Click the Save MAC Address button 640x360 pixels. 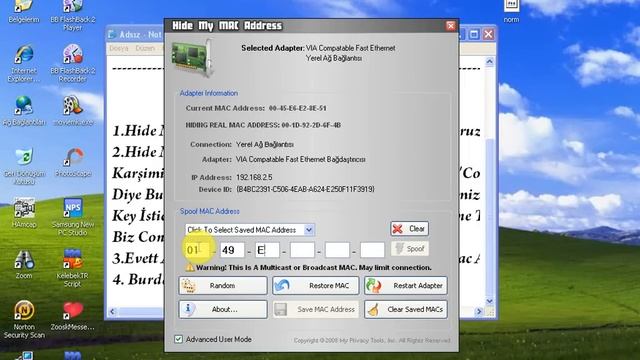(x=316, y=309)
